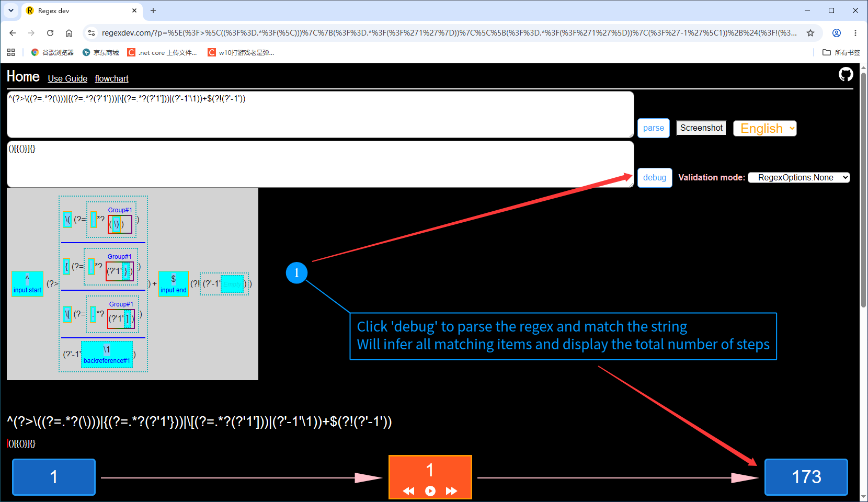This screenshot has height=502, width=868.
Task: Click the total steps box 173
Action: [806, 477]
